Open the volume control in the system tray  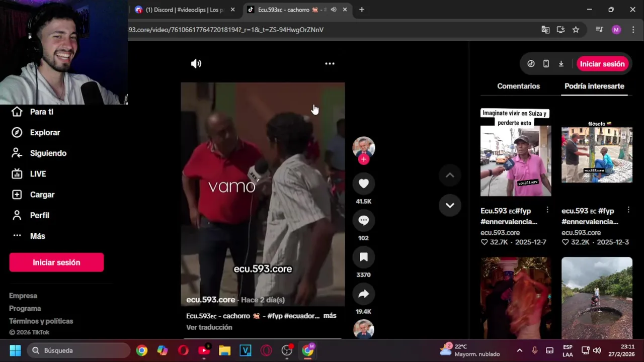597,350
